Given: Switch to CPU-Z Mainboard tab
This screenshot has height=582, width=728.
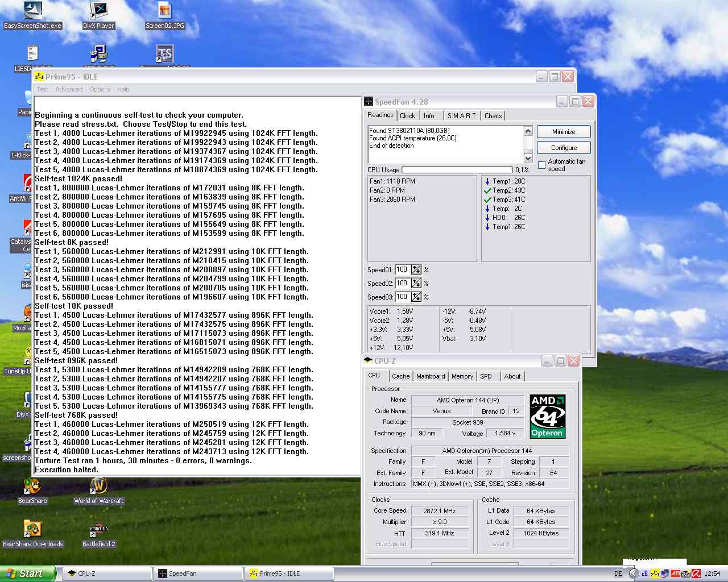Looking at the screenshot, I should coord(431,376).
